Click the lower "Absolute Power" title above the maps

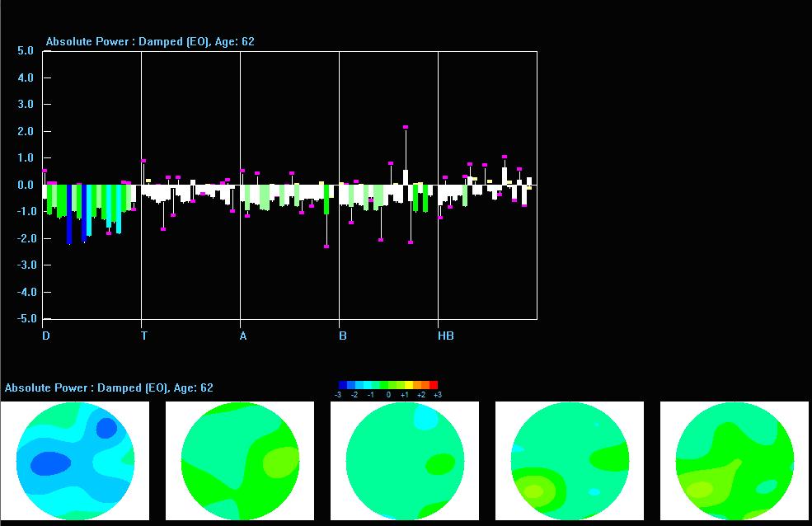[108, 387]
